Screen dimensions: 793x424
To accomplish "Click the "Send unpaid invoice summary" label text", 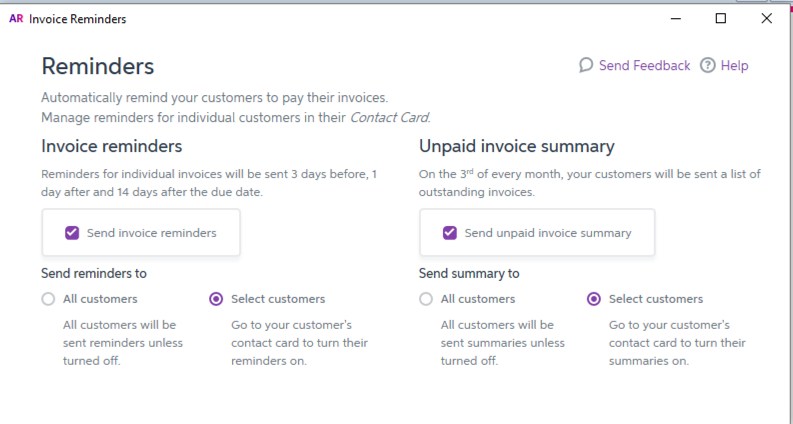I will click(x=548, y=233).
